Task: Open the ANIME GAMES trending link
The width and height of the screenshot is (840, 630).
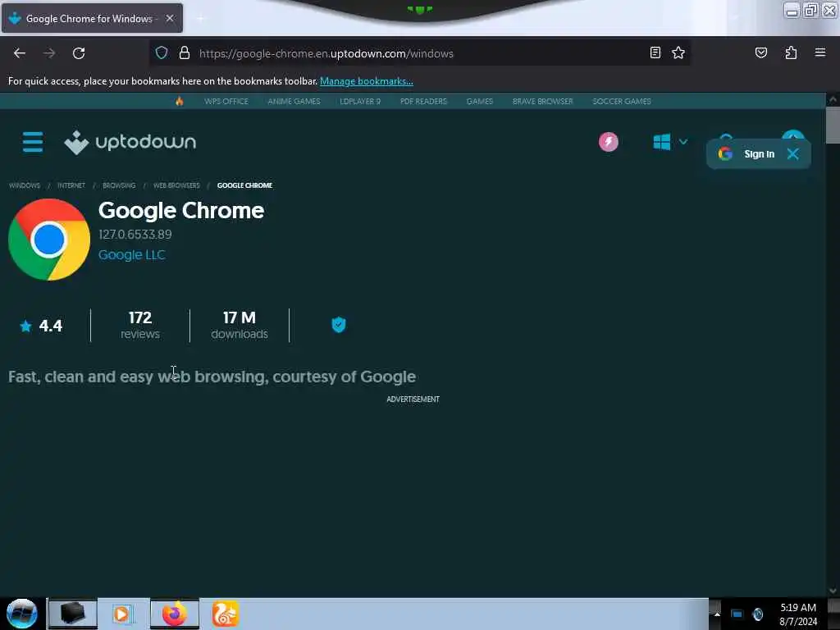Action: 294,101
